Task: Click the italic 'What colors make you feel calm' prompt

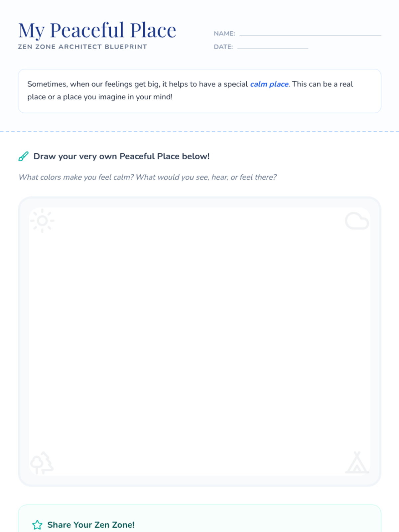Action: (x=147, y=177)
